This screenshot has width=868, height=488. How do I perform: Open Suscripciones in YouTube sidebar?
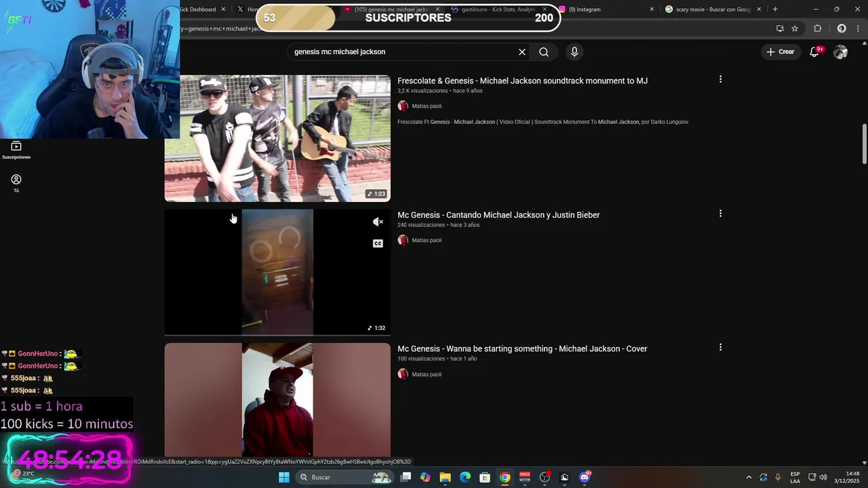16,150
